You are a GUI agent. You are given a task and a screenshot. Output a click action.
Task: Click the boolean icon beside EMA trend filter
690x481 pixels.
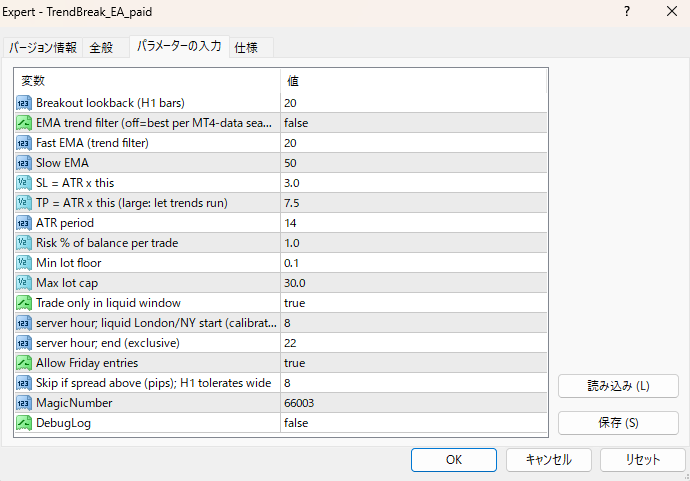click(x=24, y=123)
